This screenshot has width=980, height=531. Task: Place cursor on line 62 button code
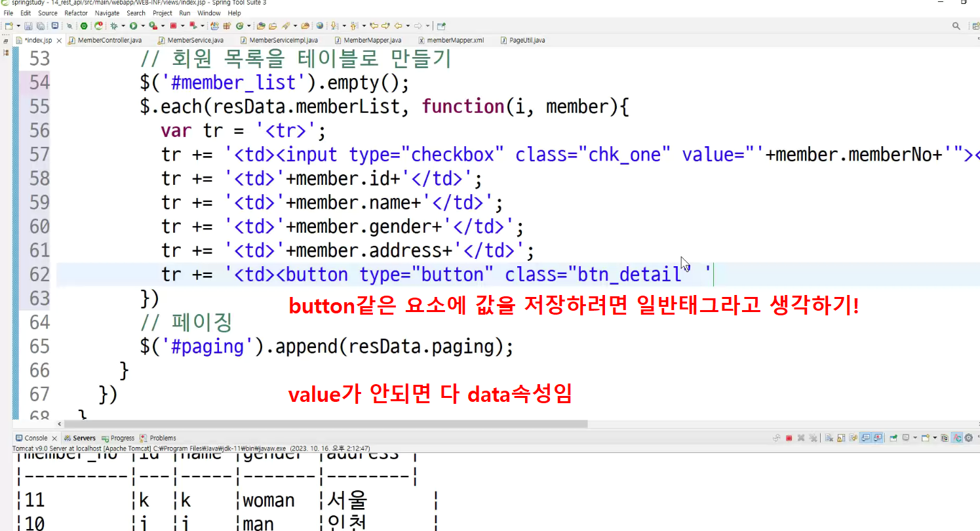(x=436, y=274)
